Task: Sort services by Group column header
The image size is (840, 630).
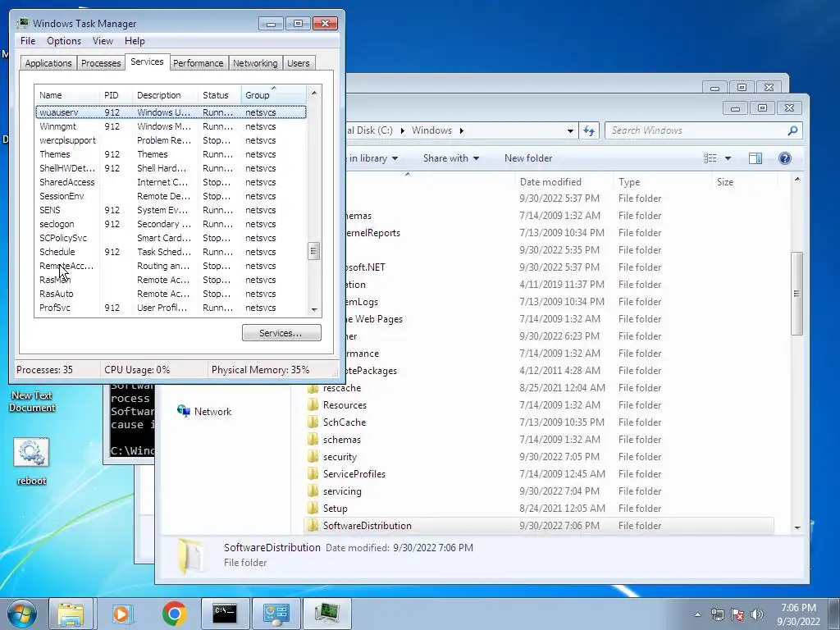Action: [x=273, y=95]
